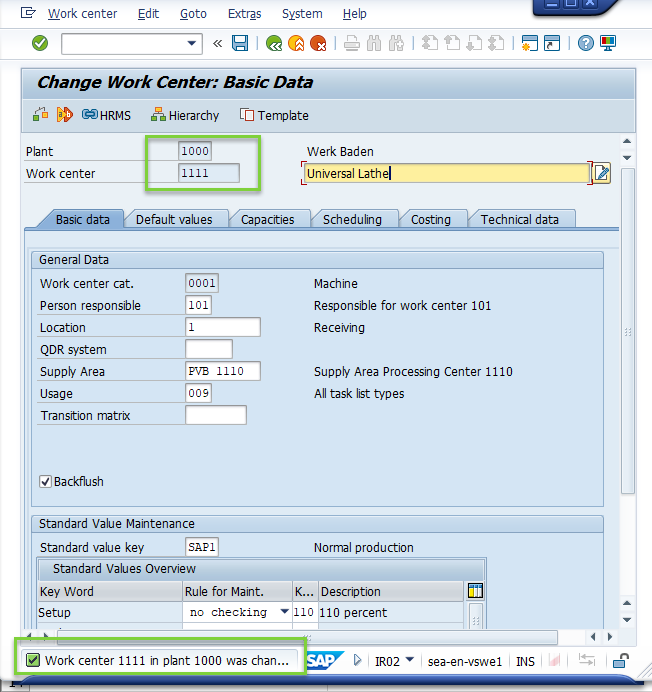Viewport: 652px width, 692px height.
Task: Open the Extras menu
Action: [x=245, y=14]
